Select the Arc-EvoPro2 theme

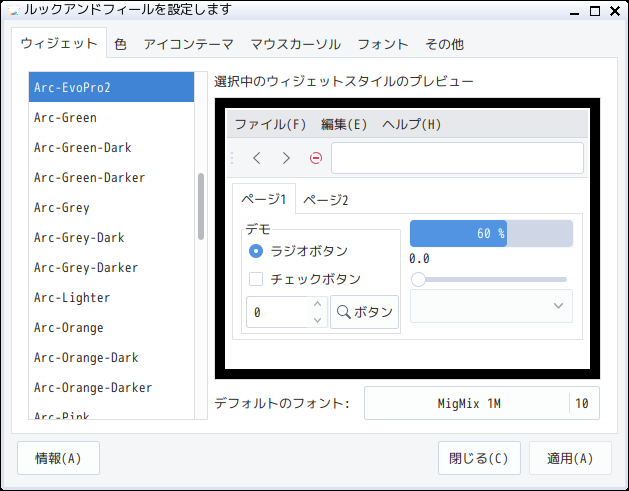click(112, 87)
